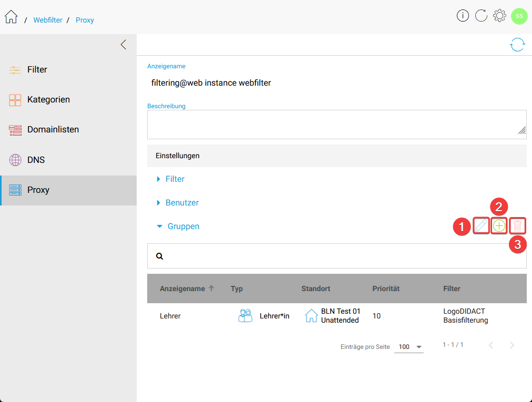
Task: Add a group with the plus icon
Action: tap(499, 225)
